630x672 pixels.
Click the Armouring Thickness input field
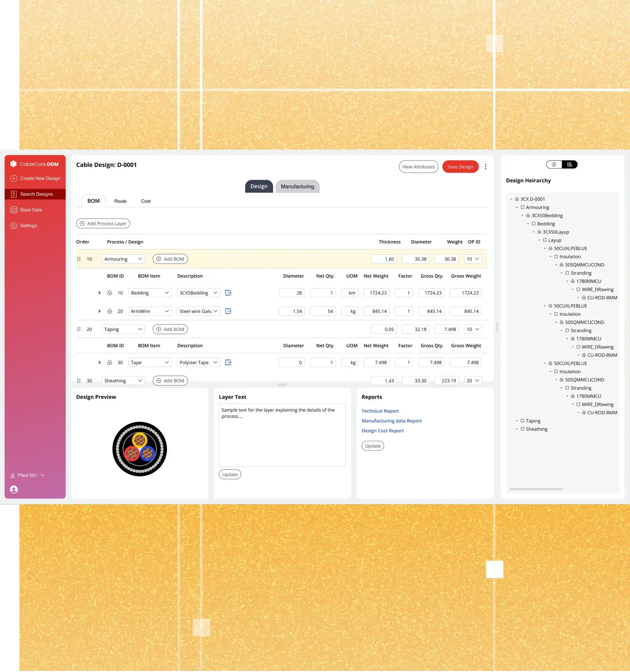coord(384,259)
